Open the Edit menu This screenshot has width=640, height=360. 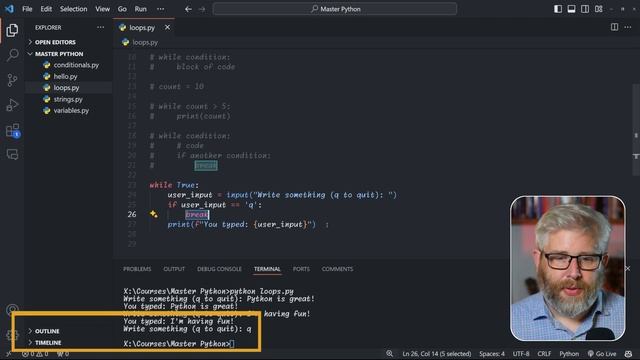coord(46,9)
